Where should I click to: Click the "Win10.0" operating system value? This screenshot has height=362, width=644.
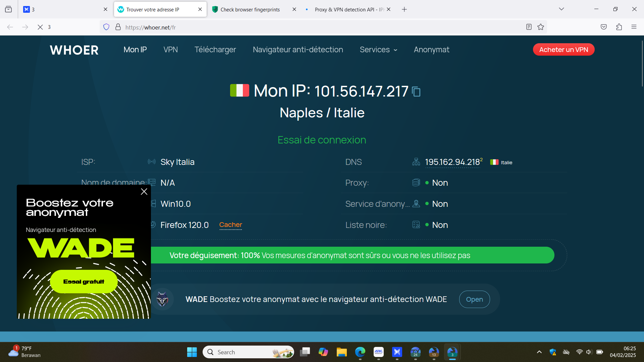(175, 204)
